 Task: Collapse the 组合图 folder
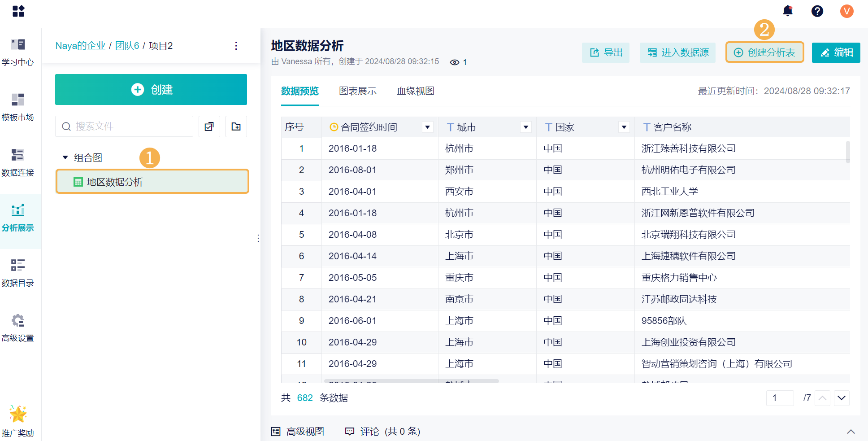point(65,157)
